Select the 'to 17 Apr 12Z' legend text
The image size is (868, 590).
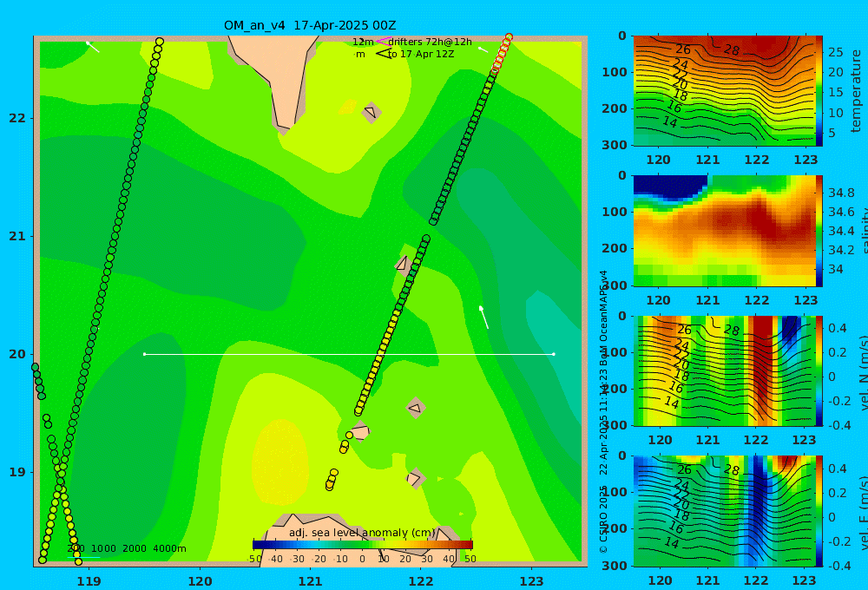[421, 55]
